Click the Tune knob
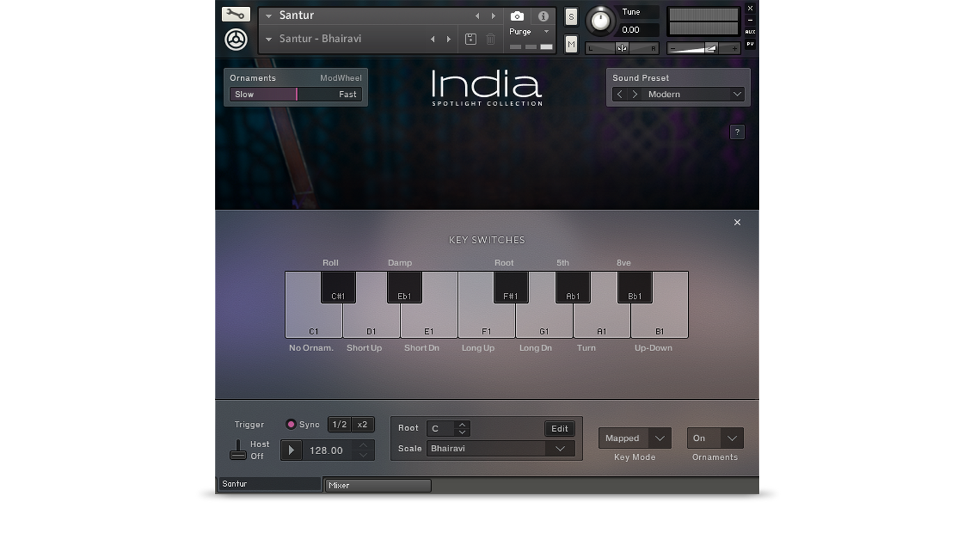The width and height of the screenshot is (975, 560). (600, 21)
